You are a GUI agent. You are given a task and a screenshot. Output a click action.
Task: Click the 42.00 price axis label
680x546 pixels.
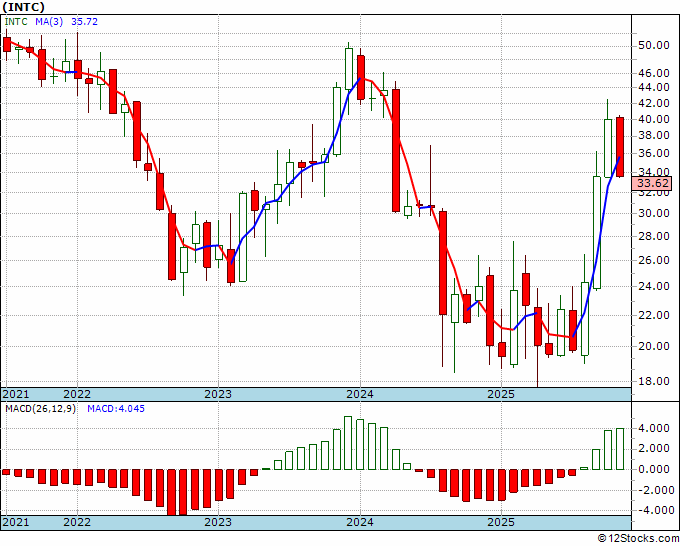654,103
